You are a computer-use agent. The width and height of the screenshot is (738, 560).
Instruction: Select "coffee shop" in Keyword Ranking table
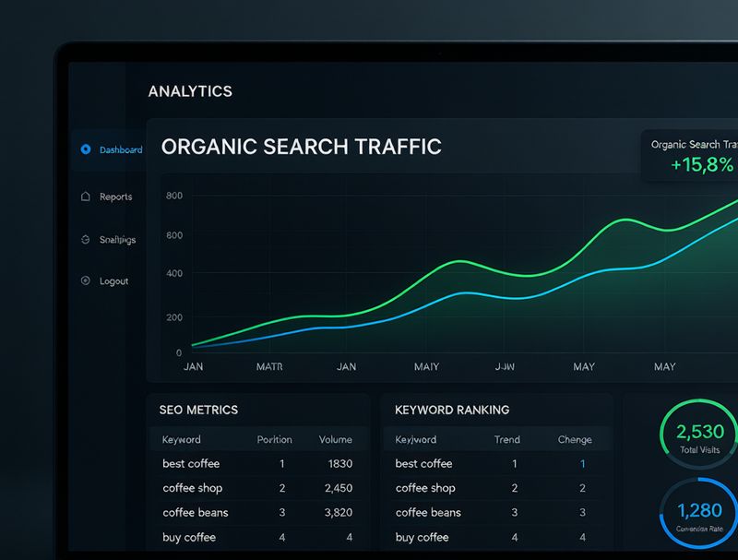[x=425, y=488]
